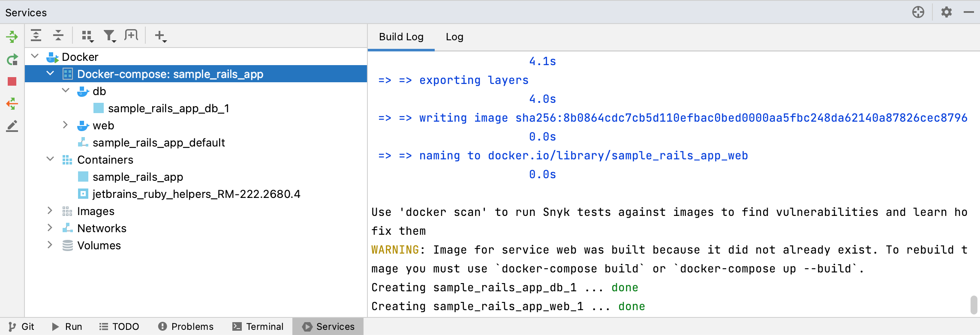Open the Git tool window
The height and width of the screenshot is (335, 980).
pyautogui.click(x=21, y=326)
